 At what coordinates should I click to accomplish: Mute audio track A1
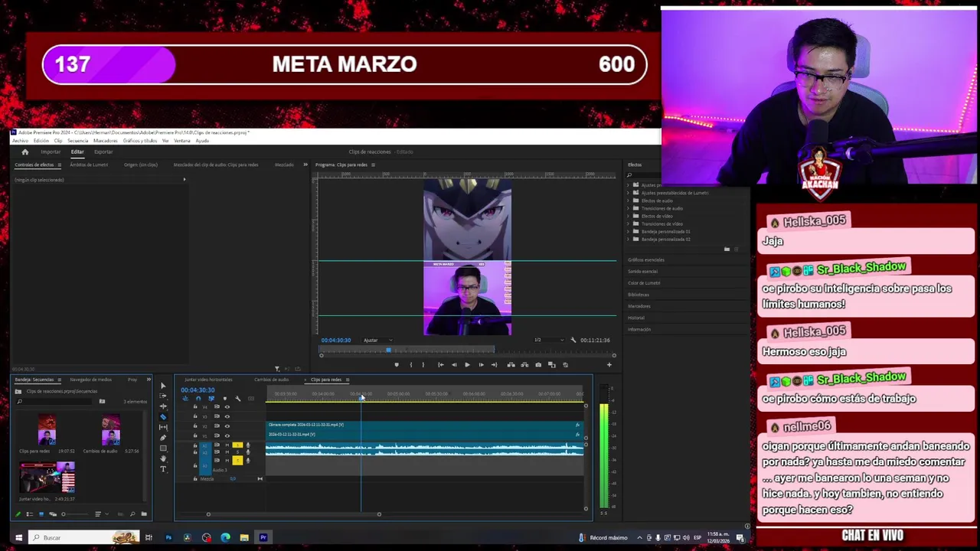click(x=227, y=445)
